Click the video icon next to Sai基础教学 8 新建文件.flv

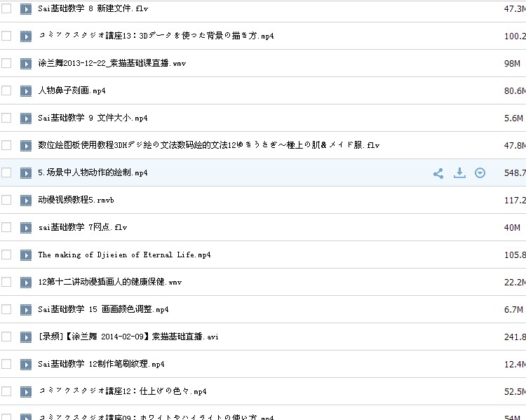pyautogui.click(x=26, y=9)
